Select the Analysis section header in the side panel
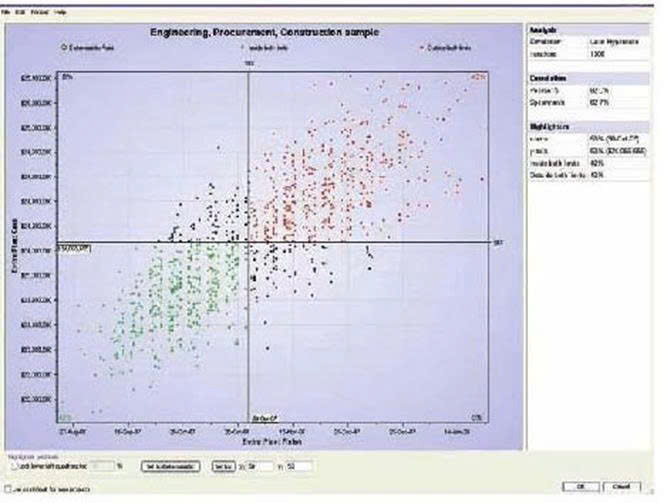This screenshot has width=664, height=503. pyautogui.click(x=544, y=31)
